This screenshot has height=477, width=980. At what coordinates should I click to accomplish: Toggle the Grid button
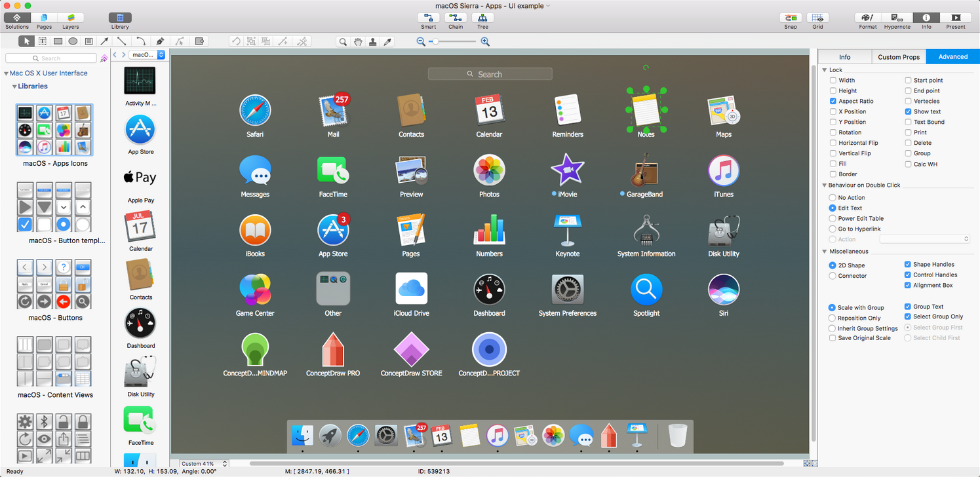(817, 18)
